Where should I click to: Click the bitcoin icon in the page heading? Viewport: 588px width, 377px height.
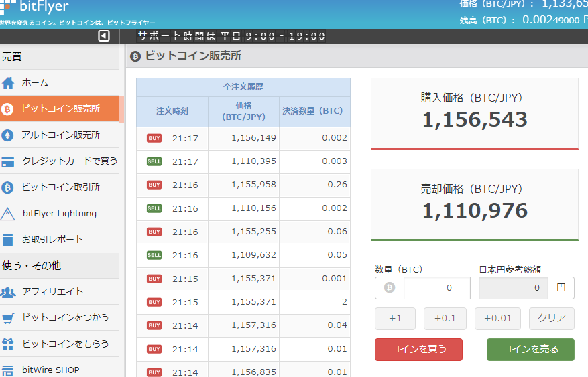(x=135, y=56)
